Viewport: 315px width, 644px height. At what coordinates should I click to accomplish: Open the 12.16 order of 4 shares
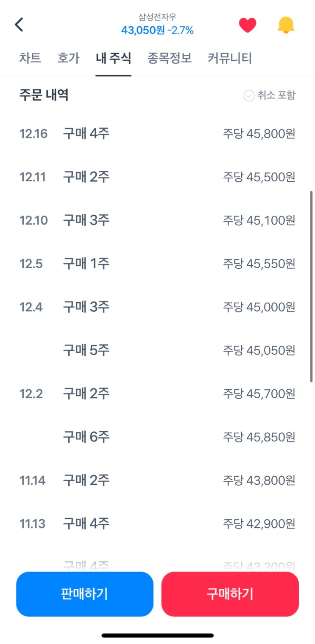click(x=157, y=134)
